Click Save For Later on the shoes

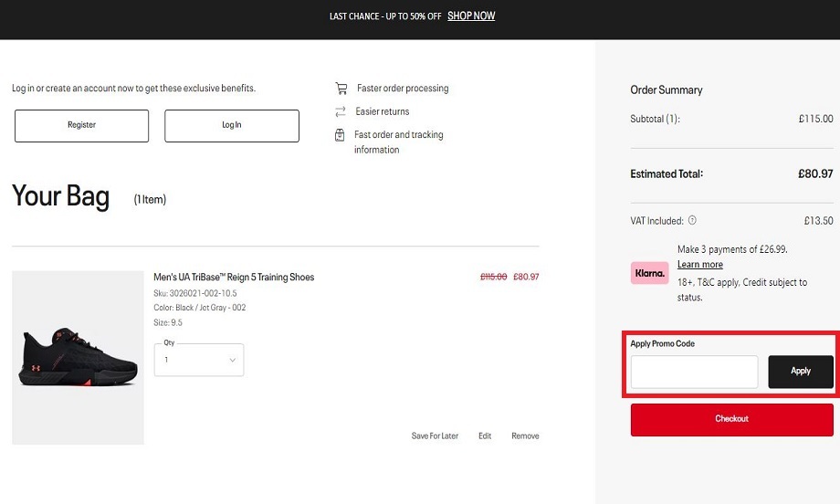435,436
